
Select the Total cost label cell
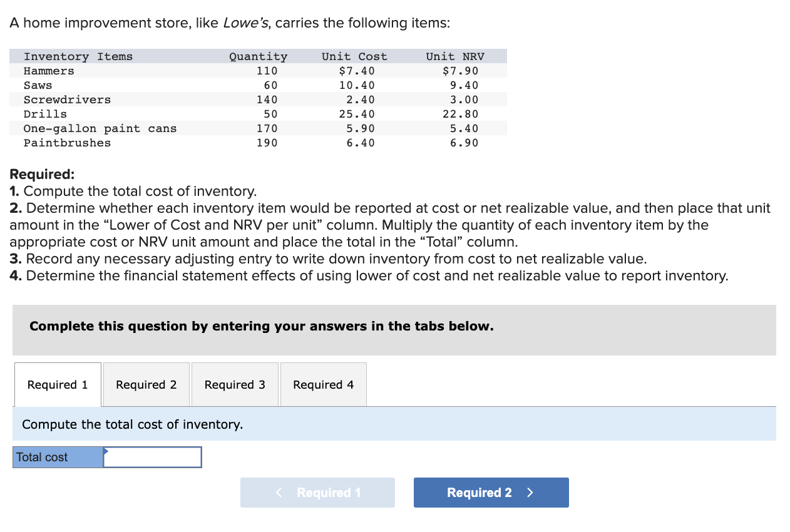coord(58,457)
